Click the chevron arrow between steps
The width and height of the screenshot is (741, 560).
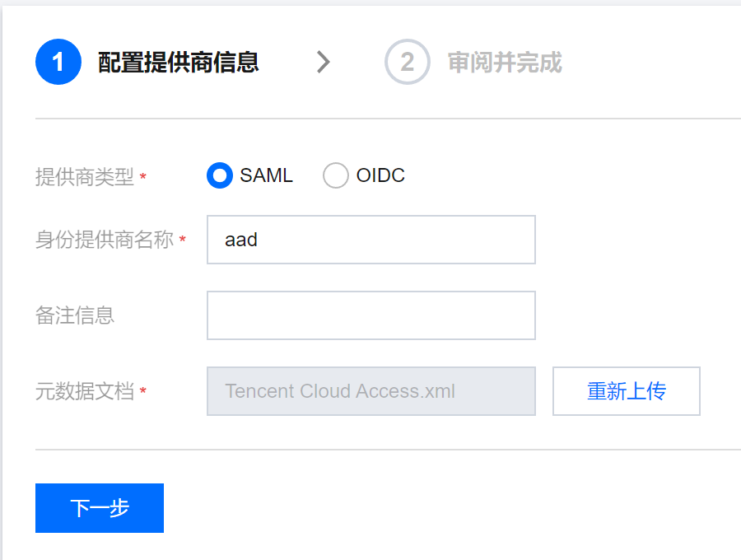click(323, 62)
